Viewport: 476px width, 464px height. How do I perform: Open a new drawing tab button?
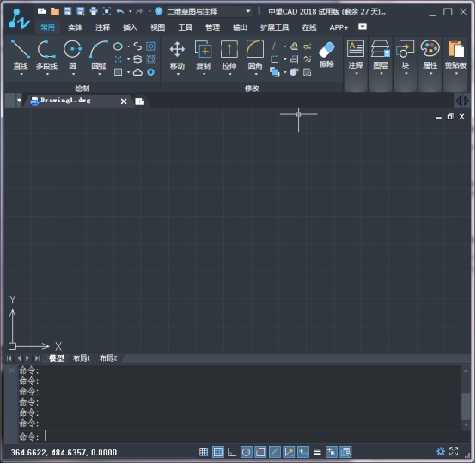140,101
